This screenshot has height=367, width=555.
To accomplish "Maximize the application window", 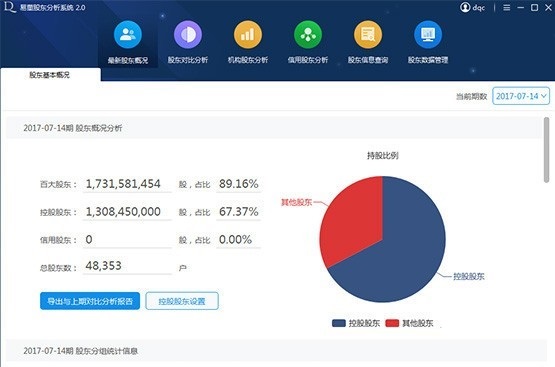I will coord(534,7).
